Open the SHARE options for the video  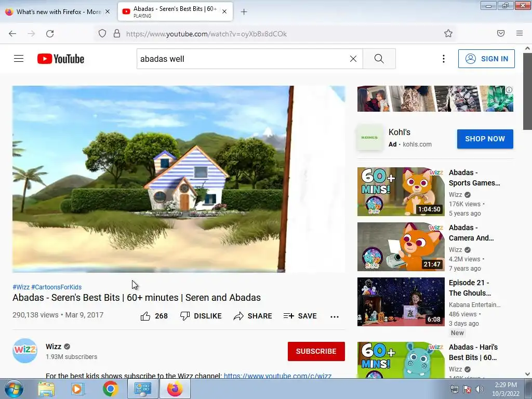(253, 316)
